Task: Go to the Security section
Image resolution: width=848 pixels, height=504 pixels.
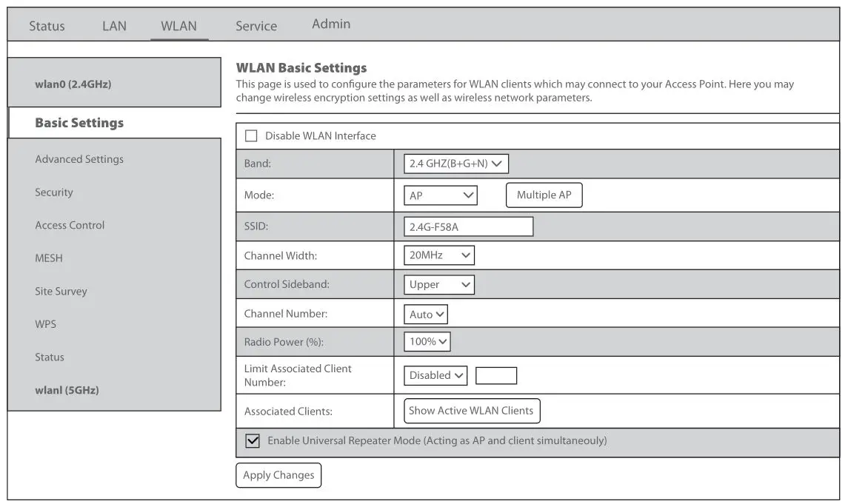Action: (53, 192)
